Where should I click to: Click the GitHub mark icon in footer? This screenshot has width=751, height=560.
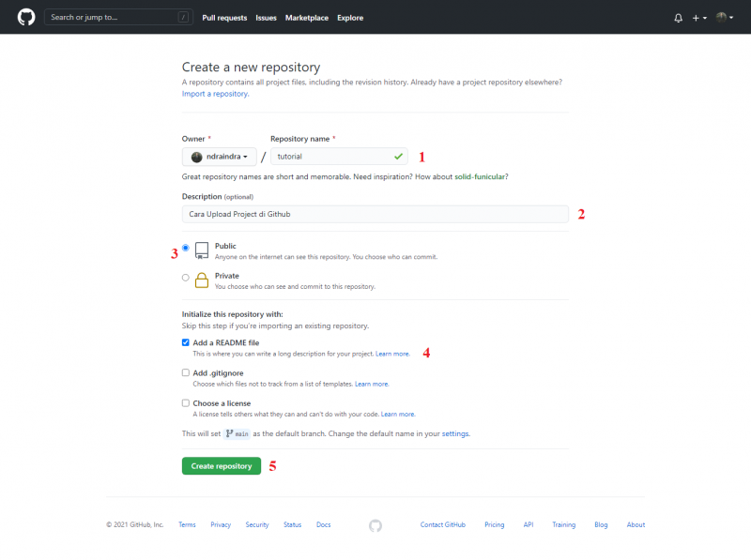coord(375,525)
